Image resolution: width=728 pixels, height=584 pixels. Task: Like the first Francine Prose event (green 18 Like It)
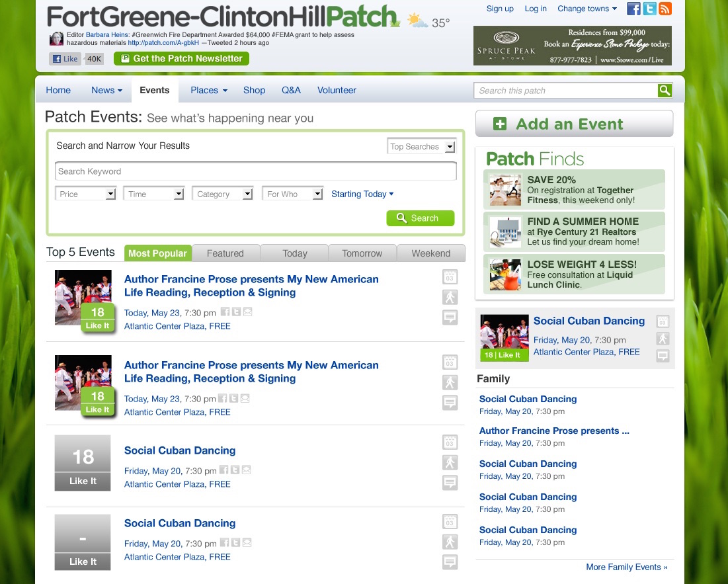point(97,317)
